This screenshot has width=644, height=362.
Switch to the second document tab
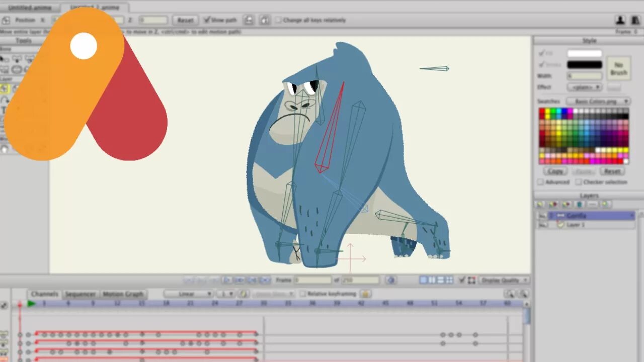[x=94, y=8]
